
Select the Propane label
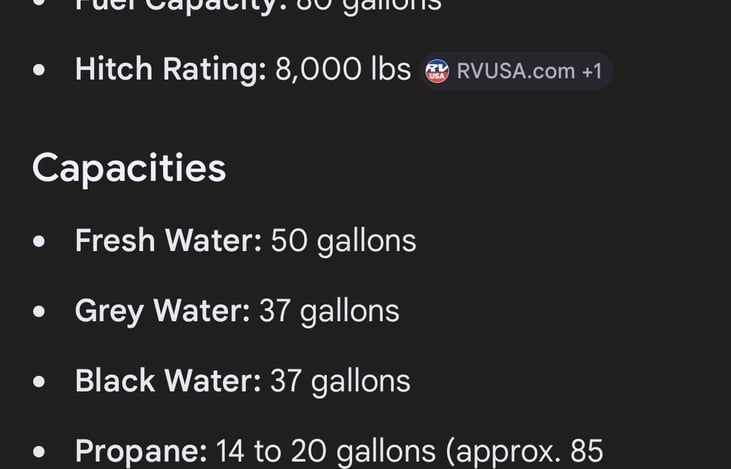[141, 451]
